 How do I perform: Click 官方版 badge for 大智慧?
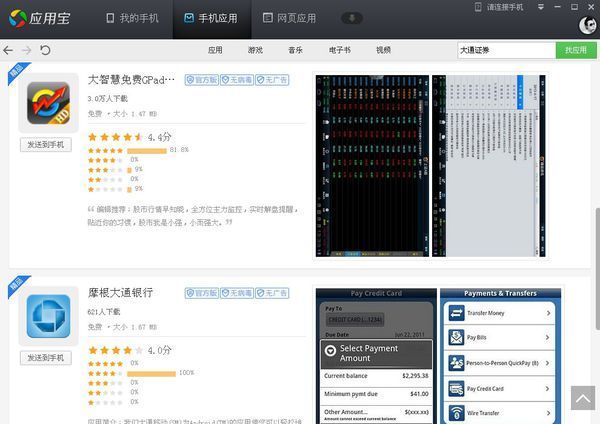point(202,80)
